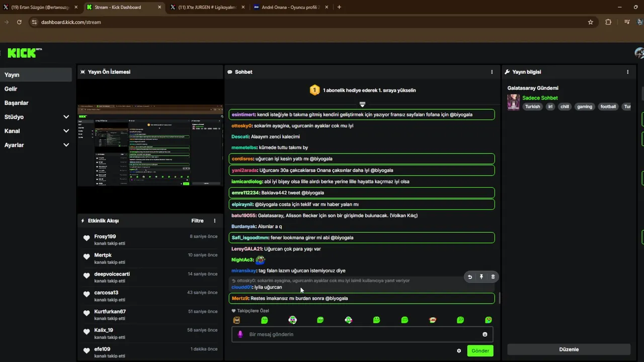Open the browser extensions puzzle icon
This screenshot has height=362, width=644.
(x=608, y=22)
